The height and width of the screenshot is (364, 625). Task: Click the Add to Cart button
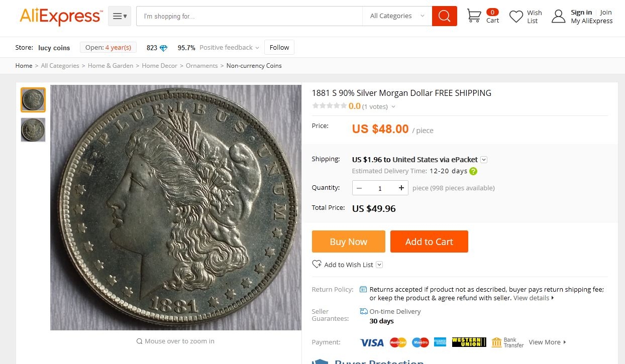(429, 241)
